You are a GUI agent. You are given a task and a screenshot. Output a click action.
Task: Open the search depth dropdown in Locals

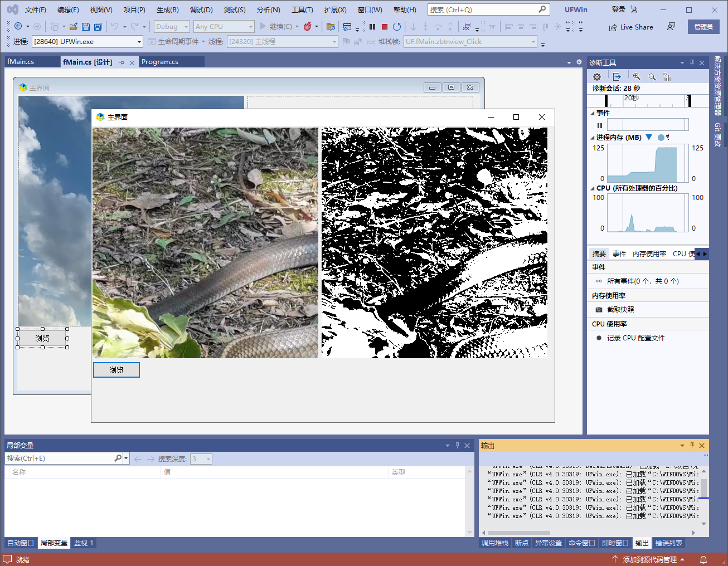201,459
